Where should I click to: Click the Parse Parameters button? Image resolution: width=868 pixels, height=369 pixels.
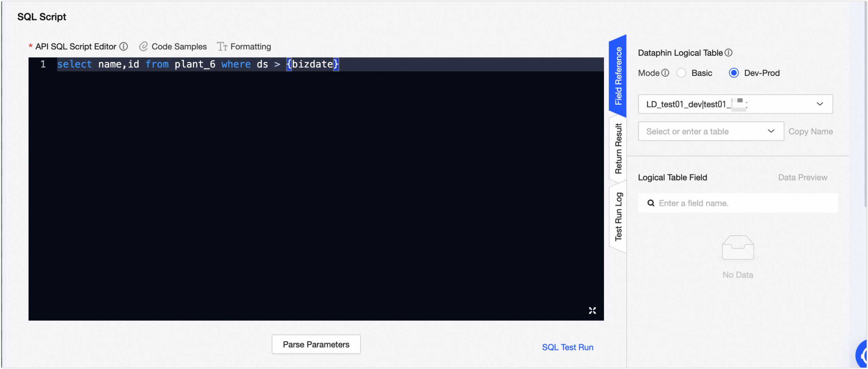click(x=316, y=344)
